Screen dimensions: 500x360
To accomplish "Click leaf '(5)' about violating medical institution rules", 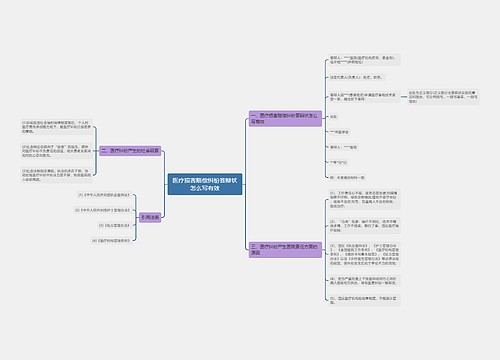I will (x=364, y=300).
